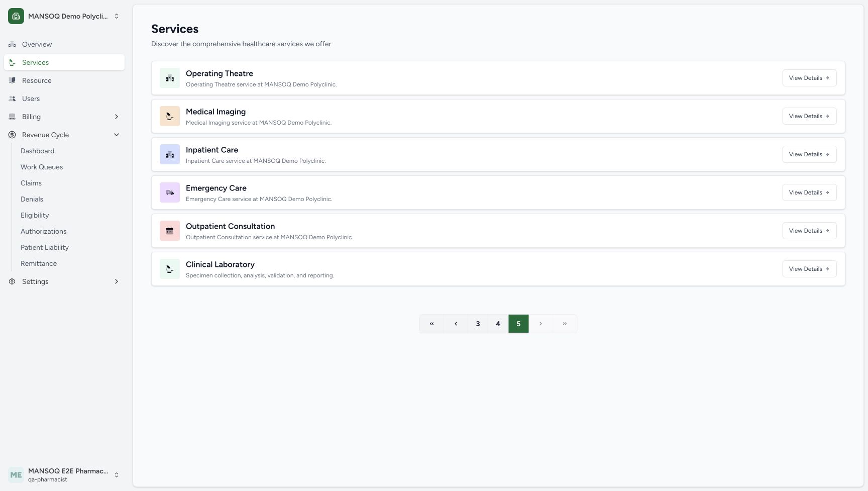The height and width of the screenshot is (491, 868).
Task: Click the Resource sidebar icon
Action: (x=12, y=80)
